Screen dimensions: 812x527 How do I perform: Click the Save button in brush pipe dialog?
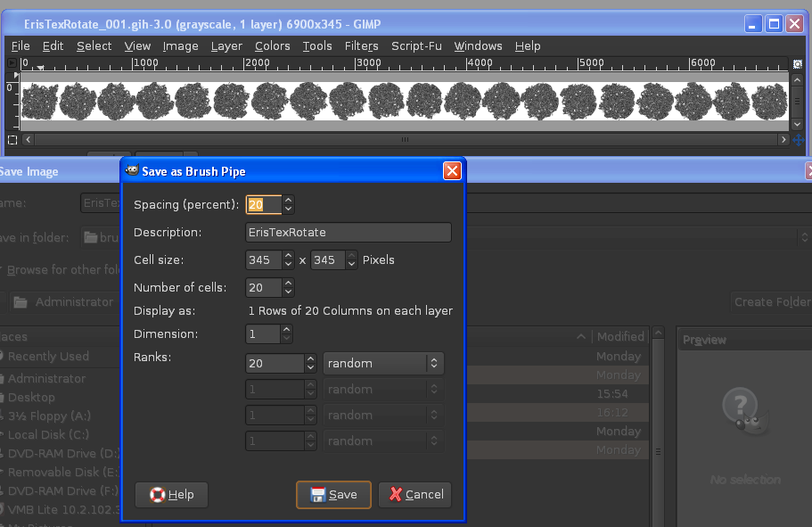coord(333,494)
